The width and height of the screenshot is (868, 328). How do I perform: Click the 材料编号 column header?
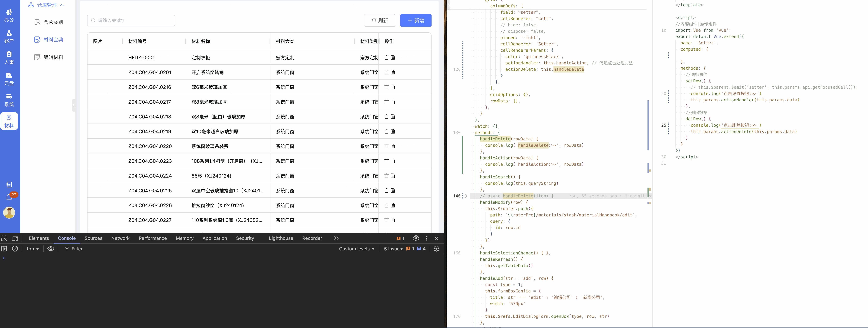point(137,41)
